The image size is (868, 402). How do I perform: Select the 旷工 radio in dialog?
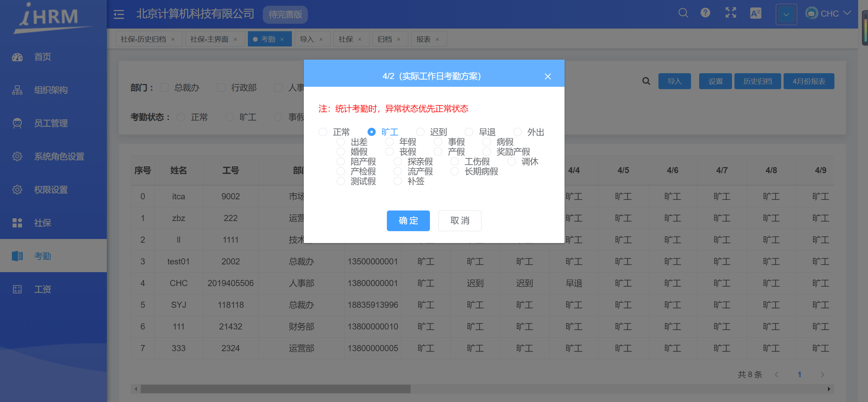pyautogui.click(x=372, y=132)
